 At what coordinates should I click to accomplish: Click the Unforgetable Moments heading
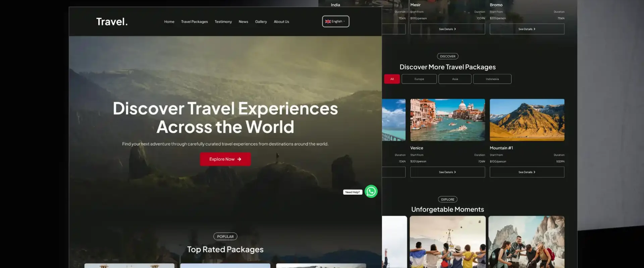tap(447, 209)
